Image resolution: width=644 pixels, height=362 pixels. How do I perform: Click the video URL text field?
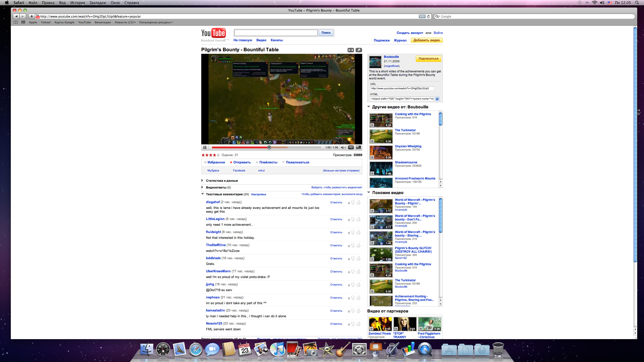coord(402,88)
